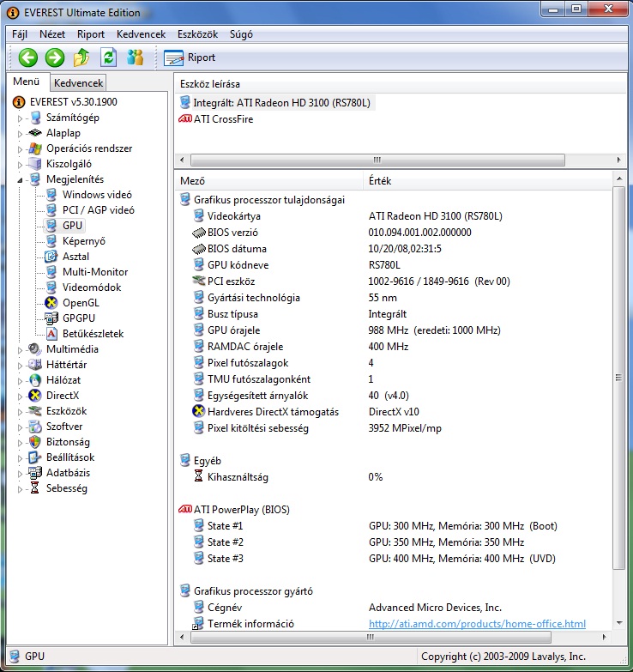Expand the Operációs rendszer node
Viewport: 633px width, 672px height.
click(x=20, y=149)
